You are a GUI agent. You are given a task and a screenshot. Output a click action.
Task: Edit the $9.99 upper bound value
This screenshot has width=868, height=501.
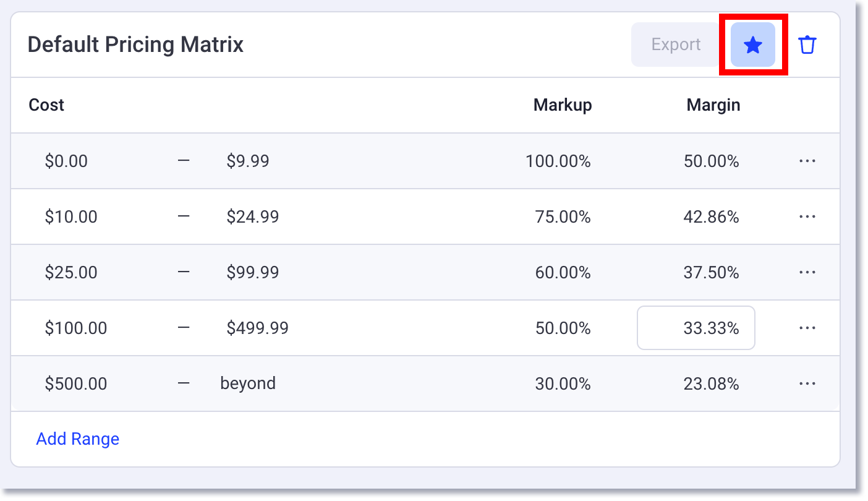(248, 161)
